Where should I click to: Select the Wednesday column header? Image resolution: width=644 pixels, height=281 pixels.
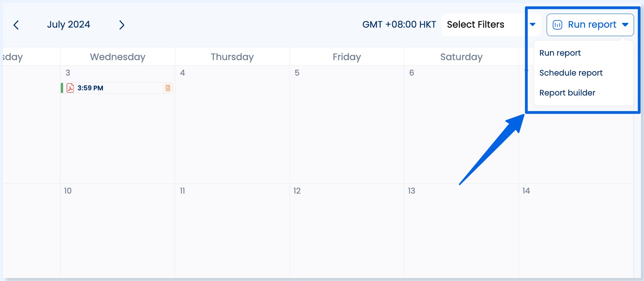(x=117, y=56)
